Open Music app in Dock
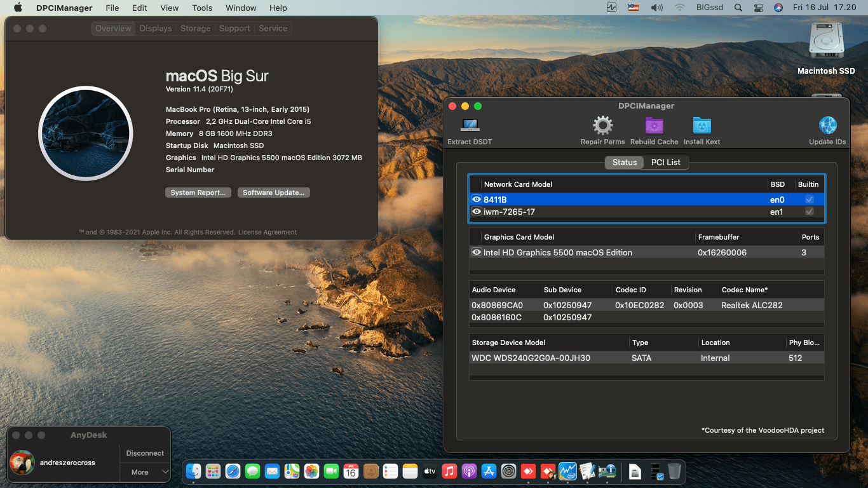The image size is (868, 488). [449, 471]
